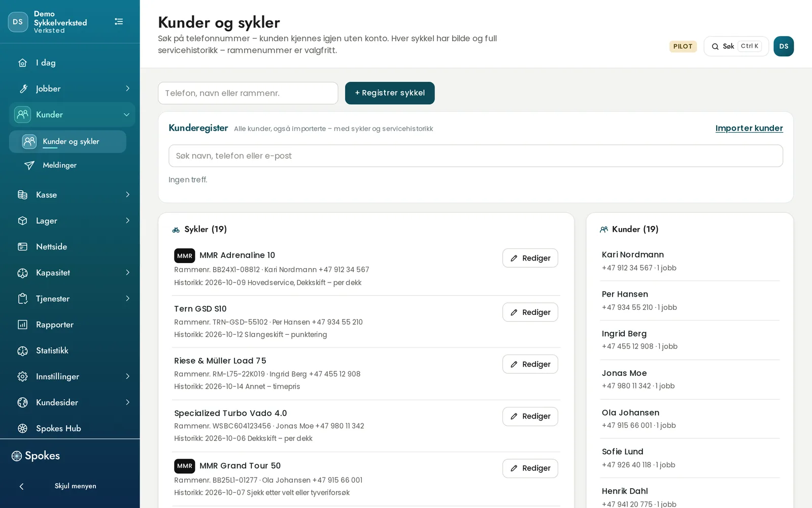Select customer Sofie Lund
The width and height of the screenshot is (812, 508).
click(690, 458)
